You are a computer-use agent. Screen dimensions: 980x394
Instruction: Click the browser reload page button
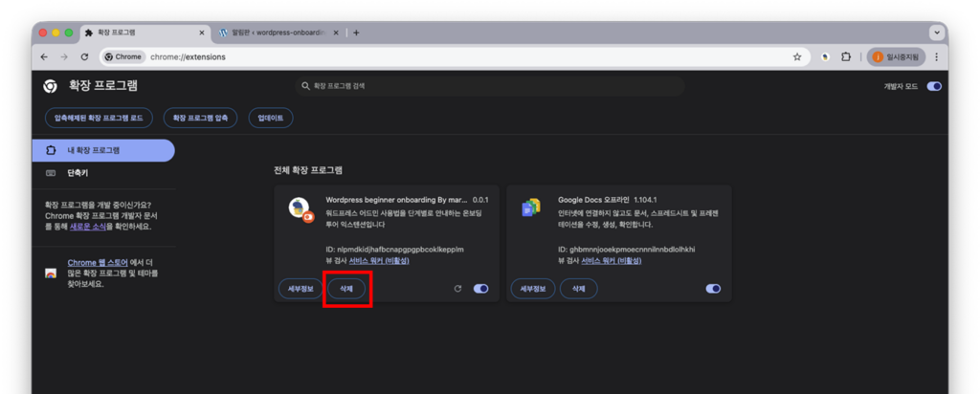click(84, 57)
